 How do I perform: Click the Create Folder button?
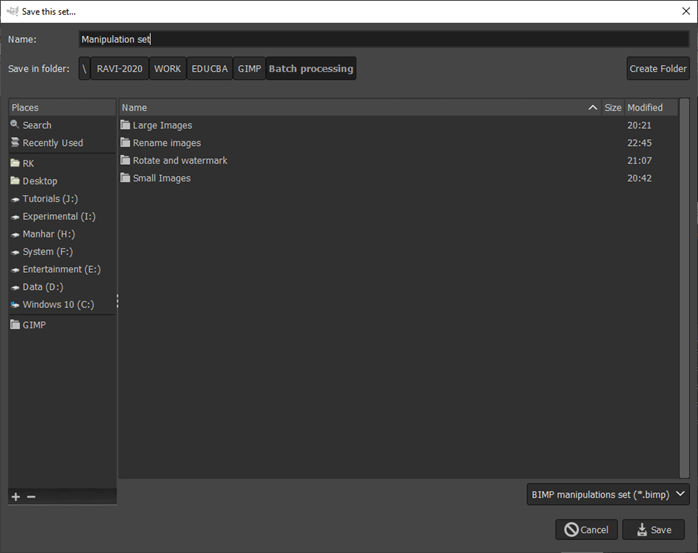[x=658, y=69]
